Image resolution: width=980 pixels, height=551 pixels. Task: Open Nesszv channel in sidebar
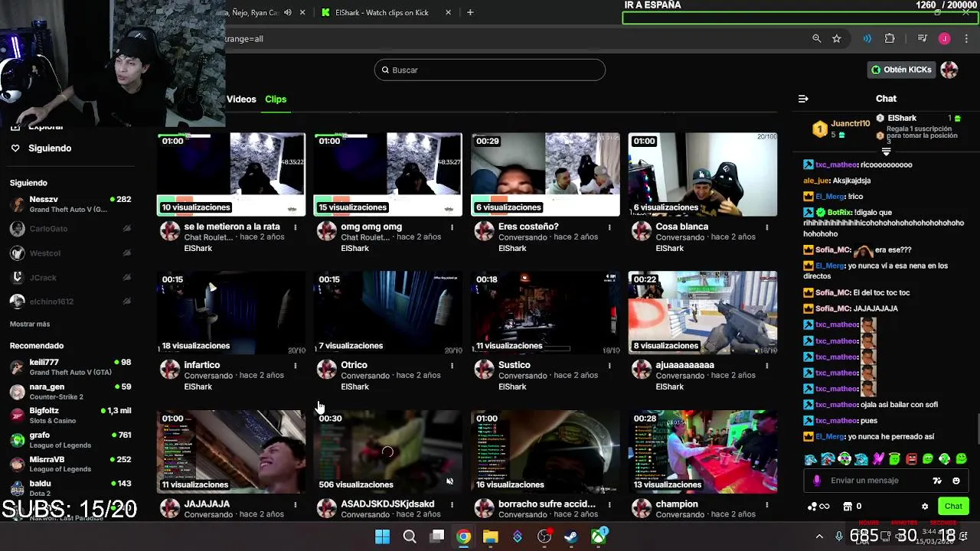point(70,204)
